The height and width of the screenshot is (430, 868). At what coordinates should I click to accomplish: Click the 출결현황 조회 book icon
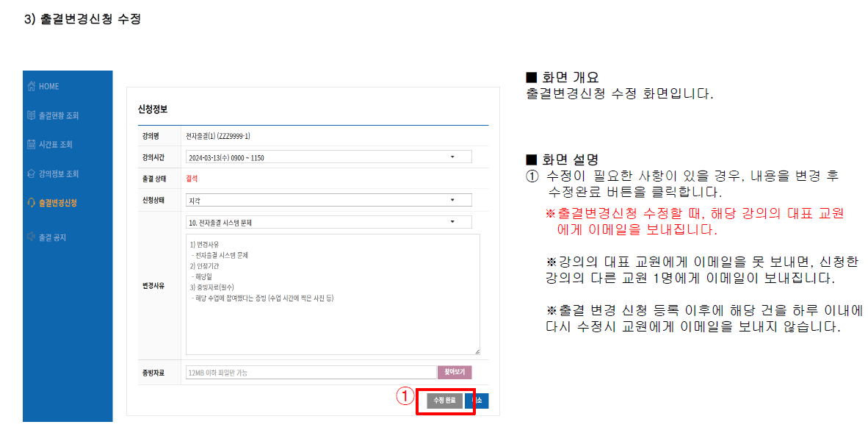click(31, 116)
